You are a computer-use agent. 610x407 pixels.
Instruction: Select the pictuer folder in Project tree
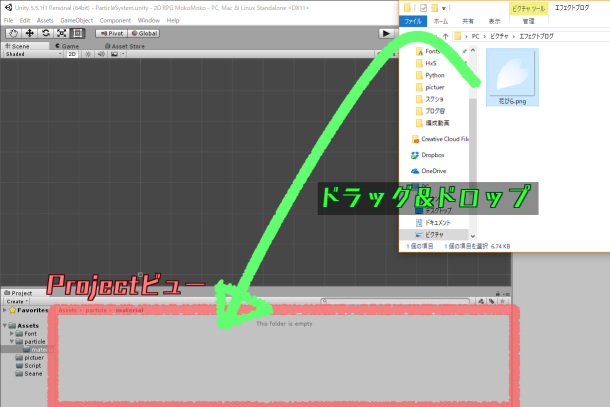30,358
